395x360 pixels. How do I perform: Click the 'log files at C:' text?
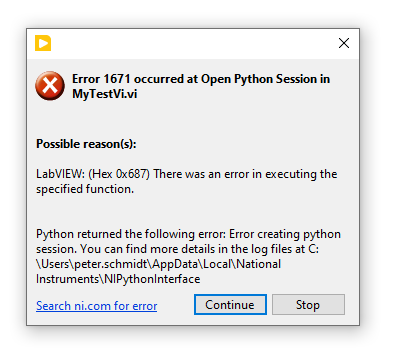tap(284, 249)
